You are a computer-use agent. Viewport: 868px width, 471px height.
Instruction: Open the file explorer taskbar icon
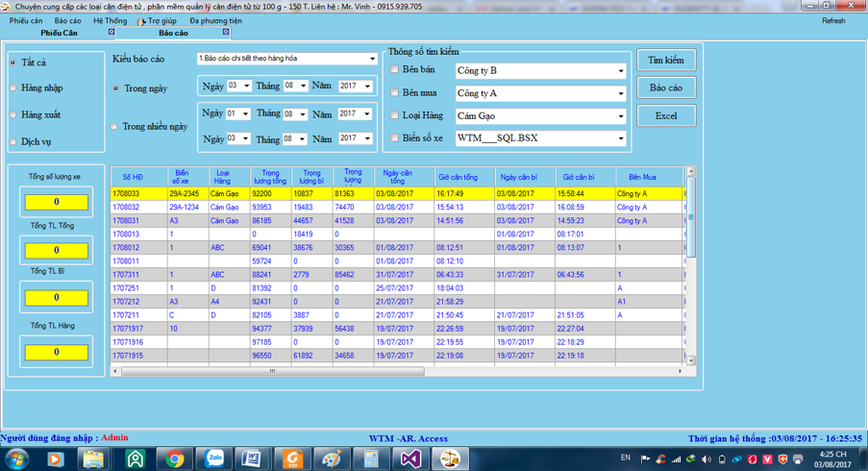(93, 459)
